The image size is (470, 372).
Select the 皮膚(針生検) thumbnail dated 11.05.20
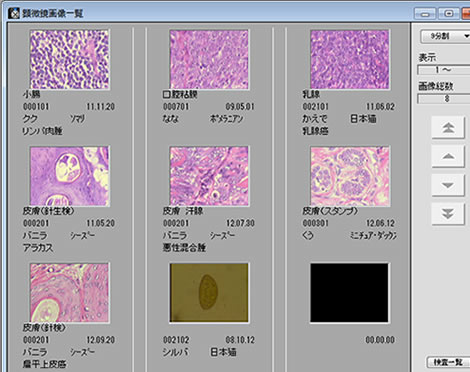(69, 176)
